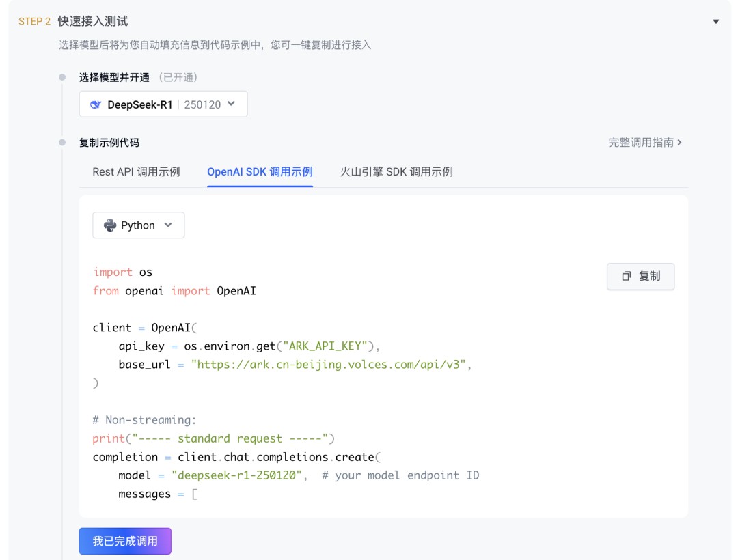Click the arrow icon after 完整调用指南
Viewport: 738px width, 560px height.
pos(679,143)
